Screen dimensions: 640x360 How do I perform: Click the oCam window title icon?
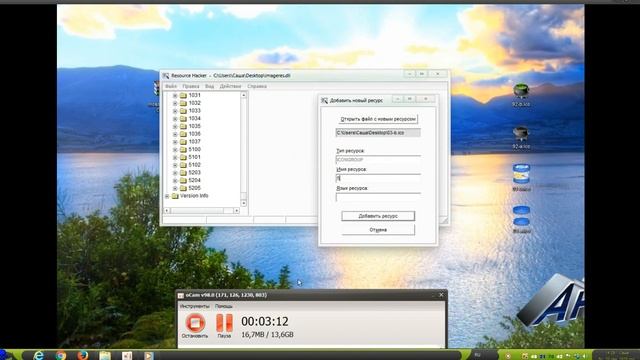181,295
